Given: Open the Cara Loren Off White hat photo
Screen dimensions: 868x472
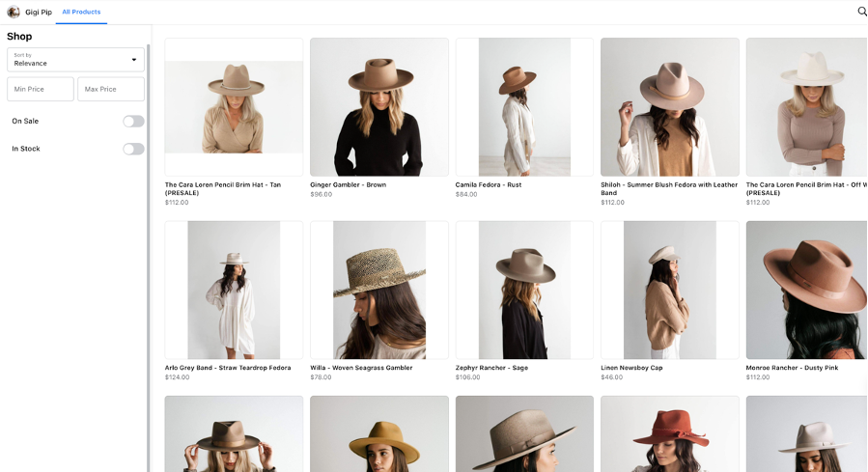Looking at the screenshot, I should pos(807,107).
